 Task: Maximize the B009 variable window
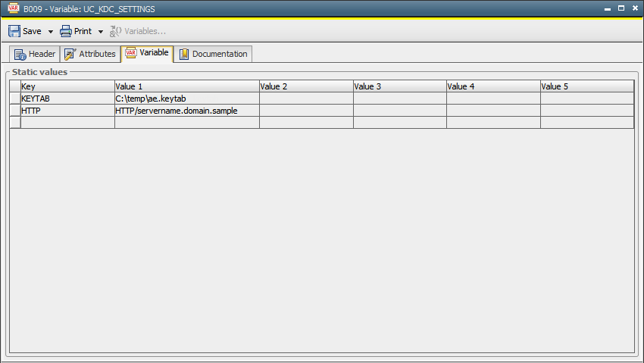click(621, 8)
